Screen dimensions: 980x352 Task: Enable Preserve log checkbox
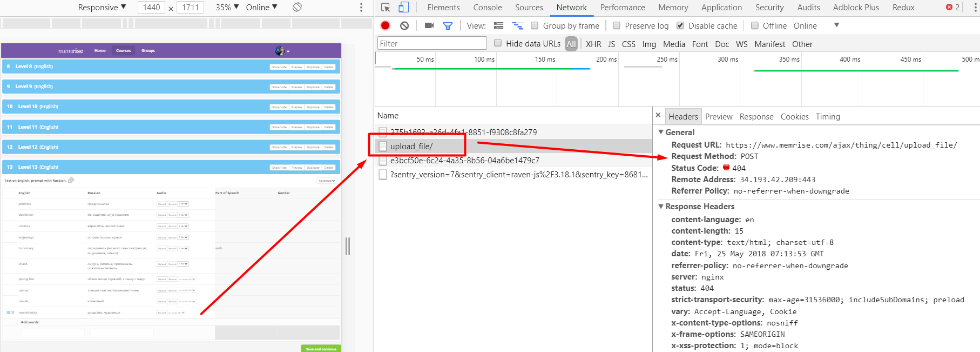click(x=617, y=25)
